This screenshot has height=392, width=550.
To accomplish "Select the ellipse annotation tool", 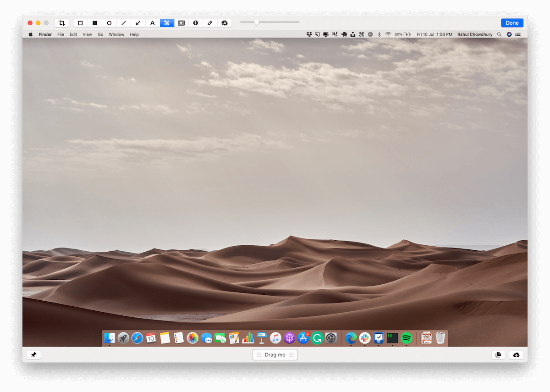I will pyautogui.click(x=109, y=22).
